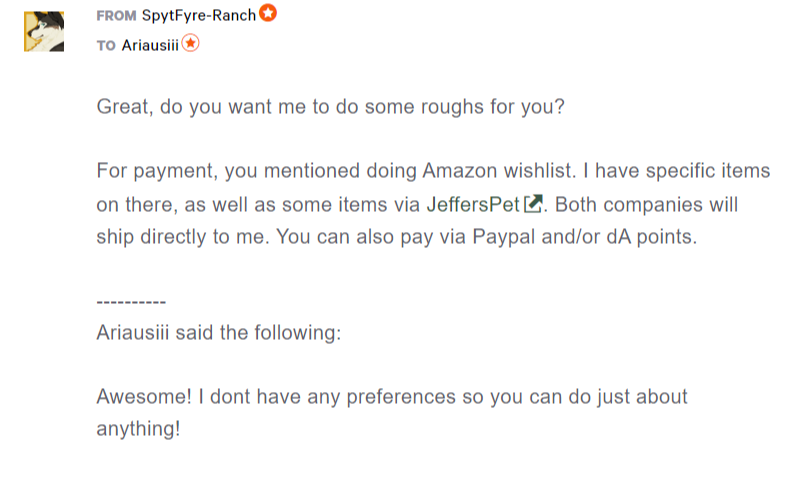The width and height of the screenshot is (786, 479).
Task: Click the quoted 'Awesome!' reply text
Action: (x=144, y=396)
